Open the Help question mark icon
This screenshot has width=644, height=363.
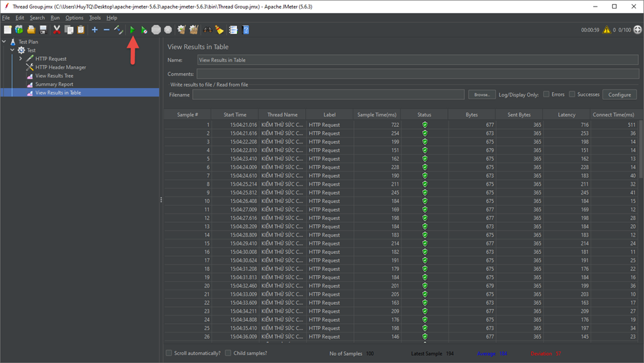click(246, 30)
